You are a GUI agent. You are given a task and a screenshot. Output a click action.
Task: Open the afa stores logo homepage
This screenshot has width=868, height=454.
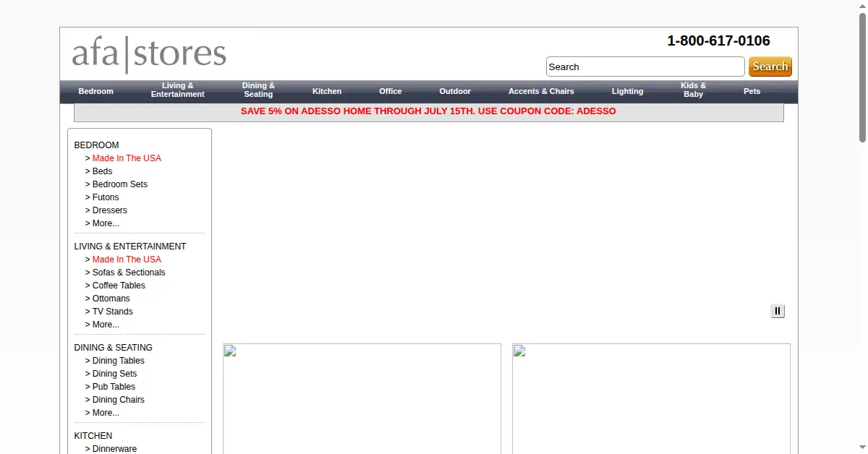point(149,55)
